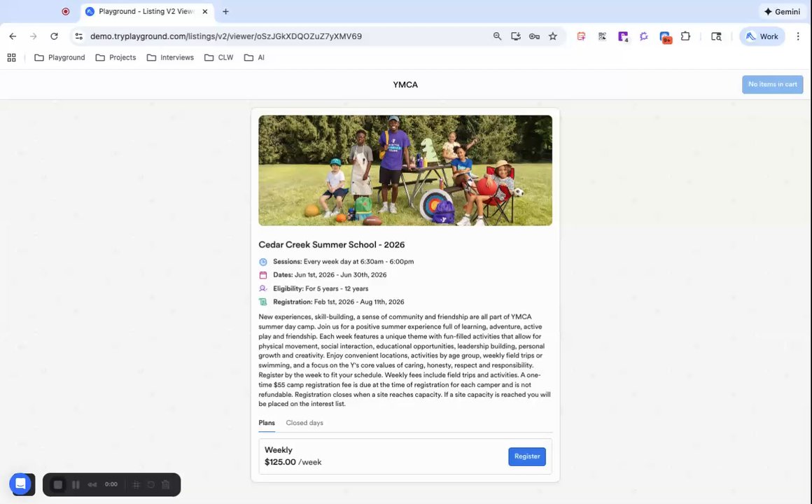Open the Extensions puzzle piece menu
Viewport: 812px width, 504px height.
coord(685,36)
